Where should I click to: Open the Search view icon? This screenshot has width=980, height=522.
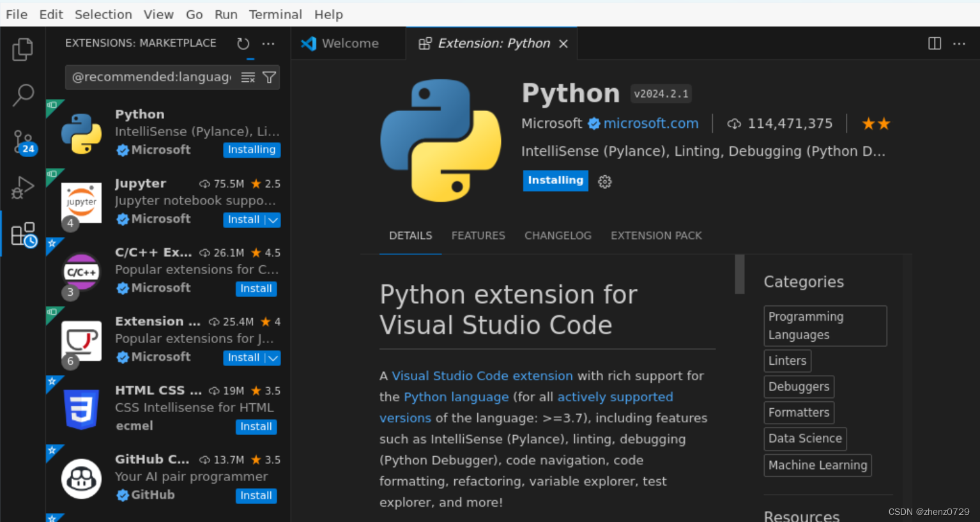point(23,95)
